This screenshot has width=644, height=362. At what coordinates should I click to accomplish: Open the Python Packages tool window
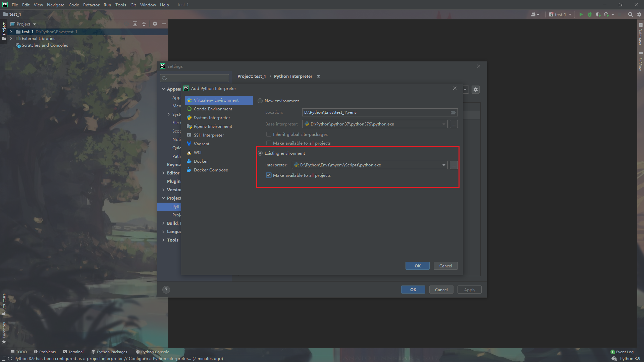[109, 352]
